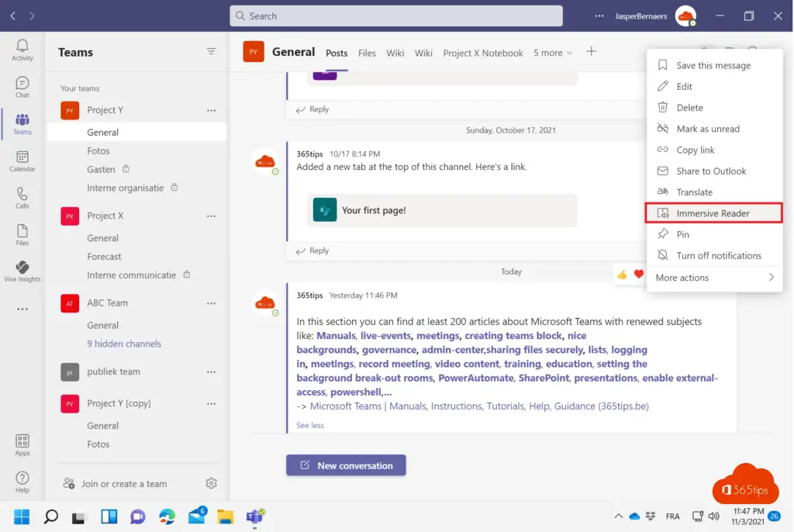Open manage teams settings gear
Image resolution: width=794 pixels, height=532 pixels.
coord(211,483)
